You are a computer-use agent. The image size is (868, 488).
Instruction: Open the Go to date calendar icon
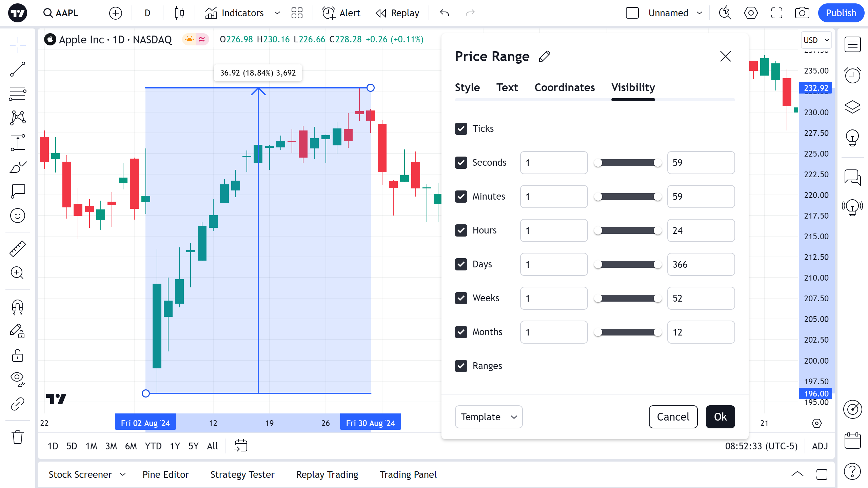point(241,446)
